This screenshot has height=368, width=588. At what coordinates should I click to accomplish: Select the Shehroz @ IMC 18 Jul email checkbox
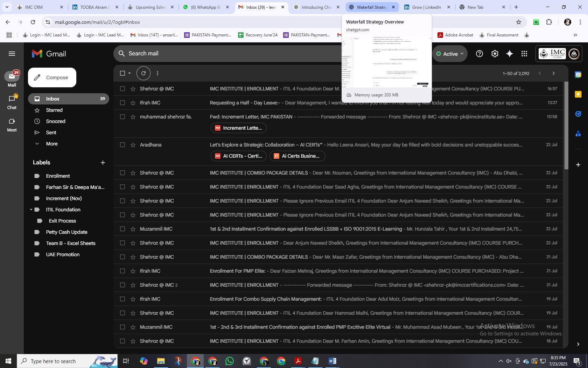[122, 341]
